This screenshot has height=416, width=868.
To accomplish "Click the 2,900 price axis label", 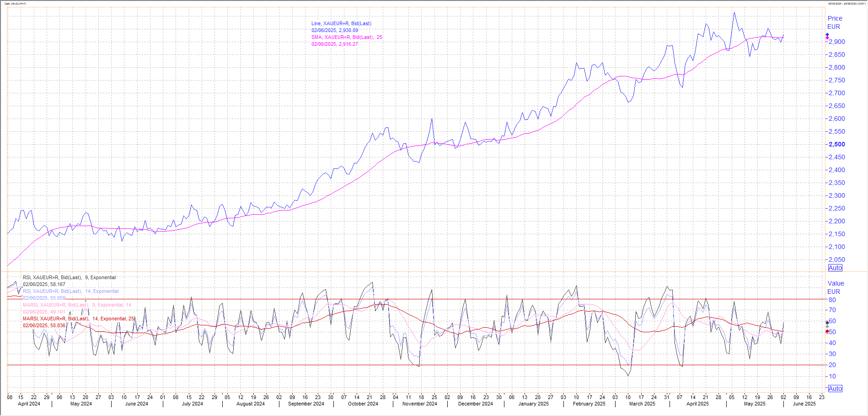I will pyautogui.click(x=837, y=42).
